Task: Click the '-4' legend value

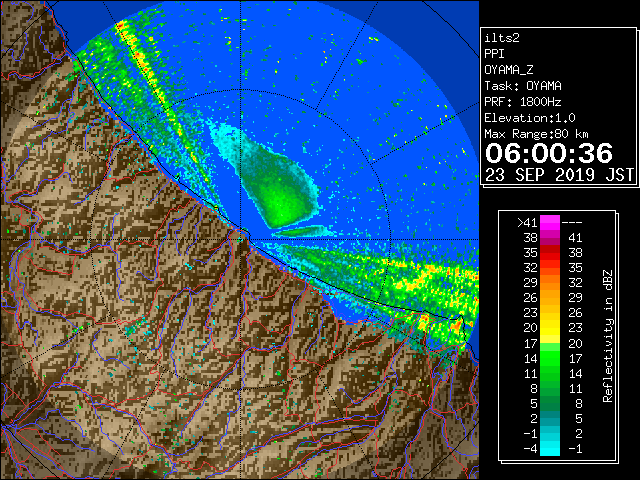Action: (x=530, y=448)
